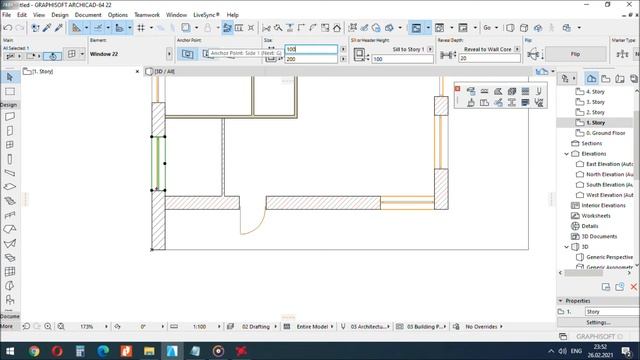640x360 pixels.
Task: Select the Find & Select magnifier icon
Action: pyautogui.click(x=278, y=28)
